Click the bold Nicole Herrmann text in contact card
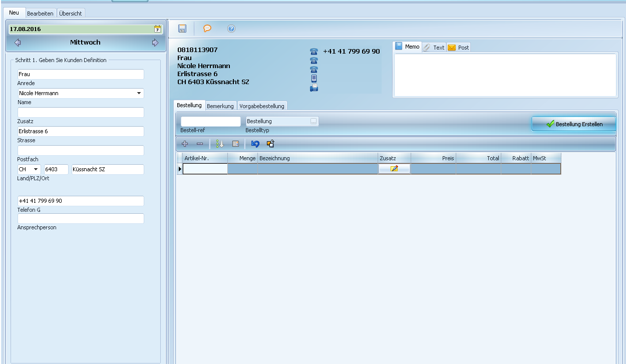Screen dimensions: 626x364 coord(204,66)
